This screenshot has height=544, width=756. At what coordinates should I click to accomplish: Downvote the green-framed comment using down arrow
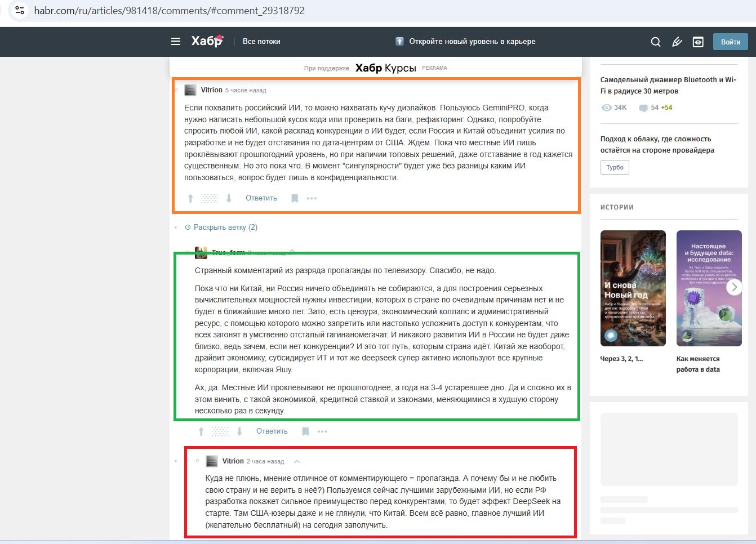click(239, 430)
